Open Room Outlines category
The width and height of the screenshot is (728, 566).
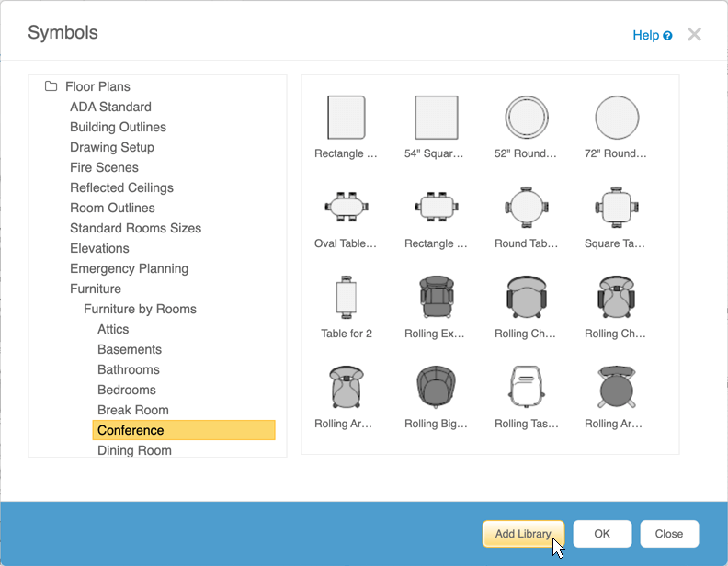coord(112,208)
